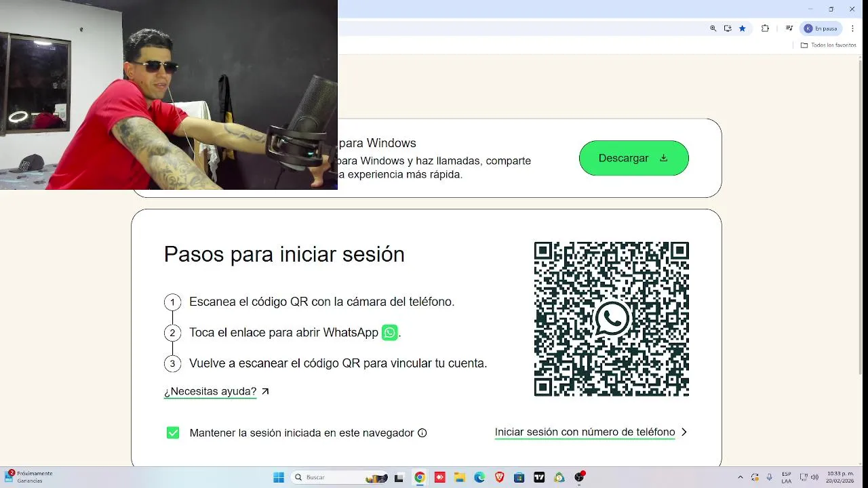Click the tray sync update icon
868x488 pixels.
coord(755,477)
